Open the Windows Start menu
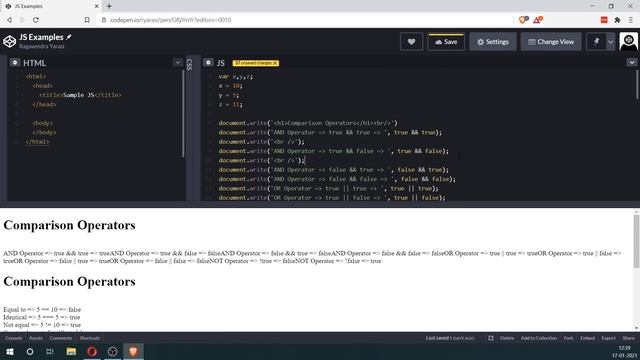Image resolution: width=640 pixels, height=360 pixels. (9, 351)
